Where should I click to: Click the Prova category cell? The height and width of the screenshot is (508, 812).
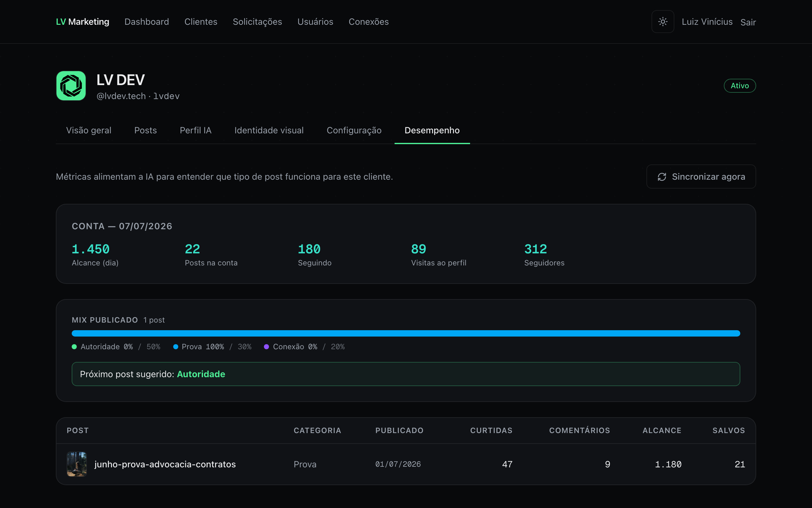tap(305, 464)
